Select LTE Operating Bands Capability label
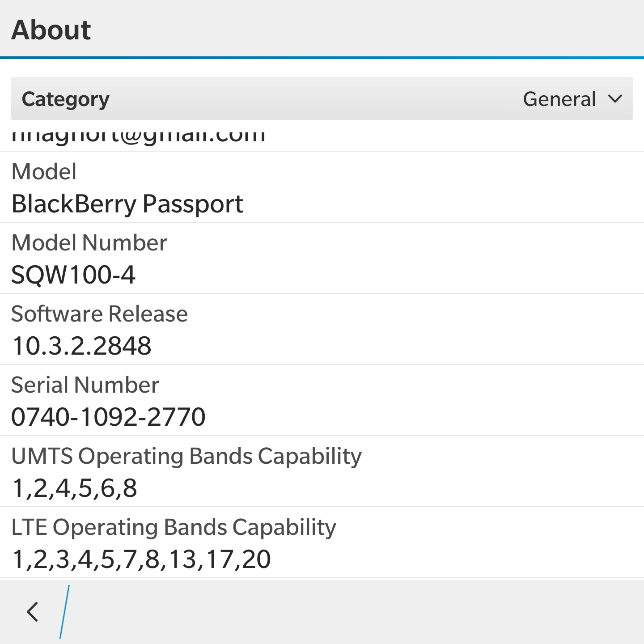The image size is (644, 644). tap(174, 528)
